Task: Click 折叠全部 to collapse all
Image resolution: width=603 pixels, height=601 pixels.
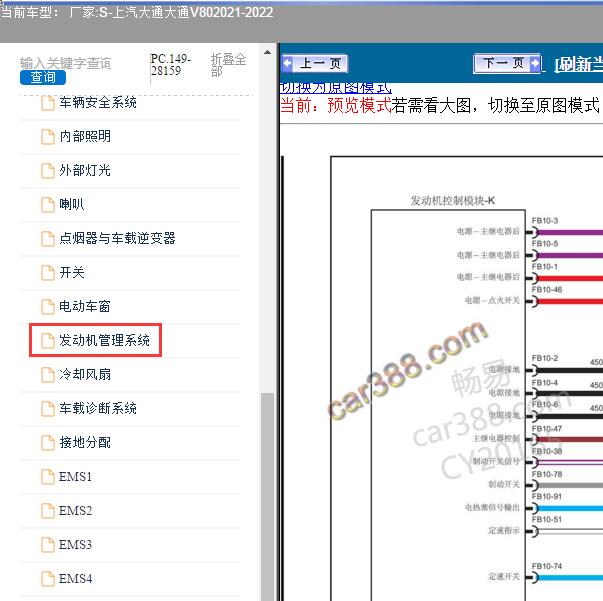Action: (228, 65)
